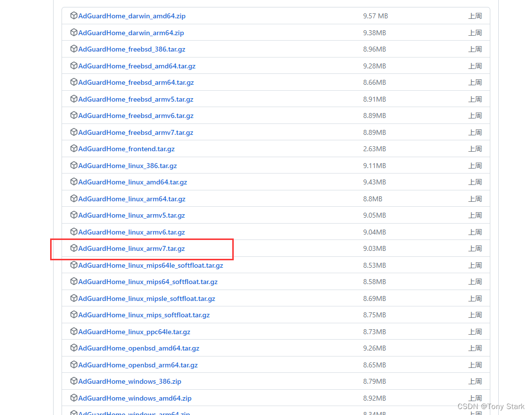
Task: Download AdGuardHome_linux_armv7.tar.gz
Action: tap(132, 248)
